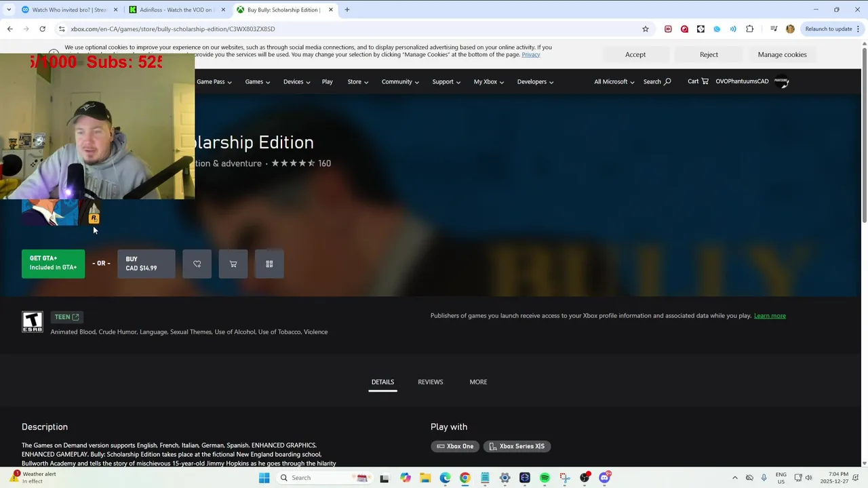Switch to the DETAILS tab

coord(382,382)
